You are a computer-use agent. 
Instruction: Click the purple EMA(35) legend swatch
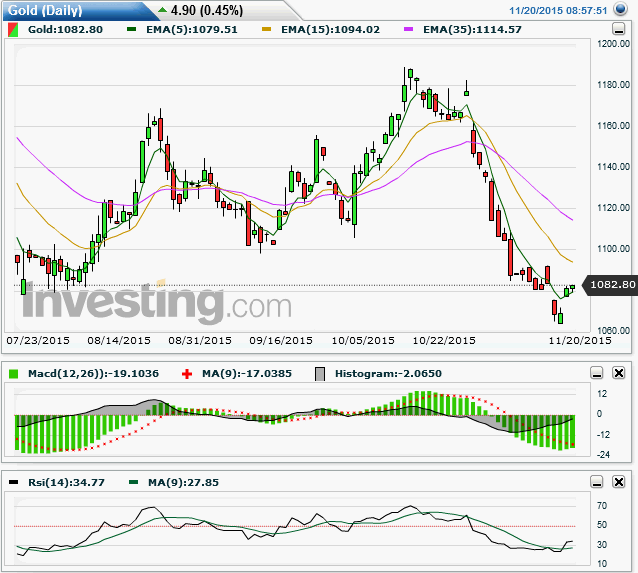click(x=408, y=29)
